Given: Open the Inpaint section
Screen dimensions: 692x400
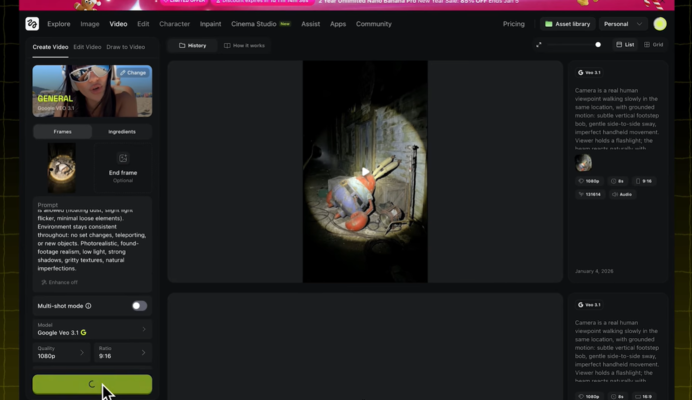Looking at the screenshot, I should click(211, 24).
